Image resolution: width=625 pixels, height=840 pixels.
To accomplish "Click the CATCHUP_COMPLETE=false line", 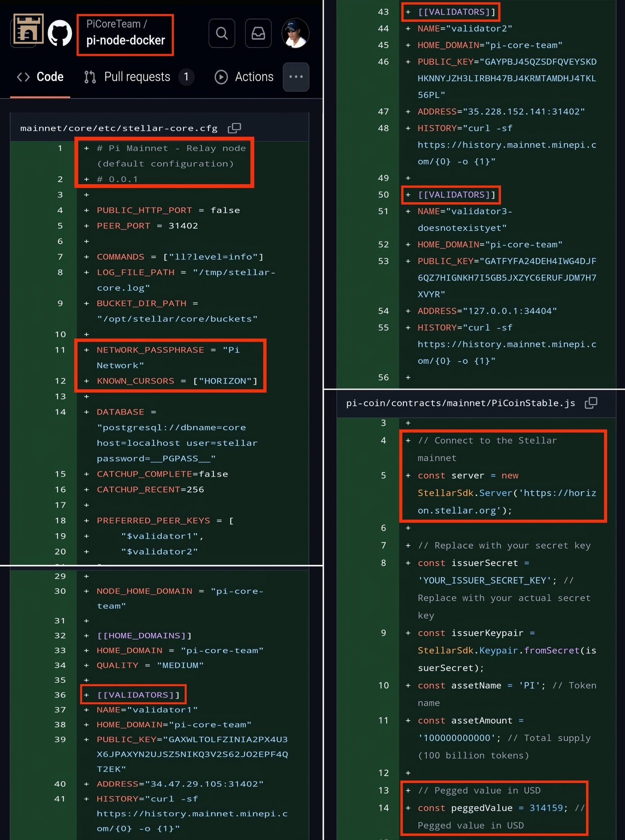I will click(x=162, y=474).
